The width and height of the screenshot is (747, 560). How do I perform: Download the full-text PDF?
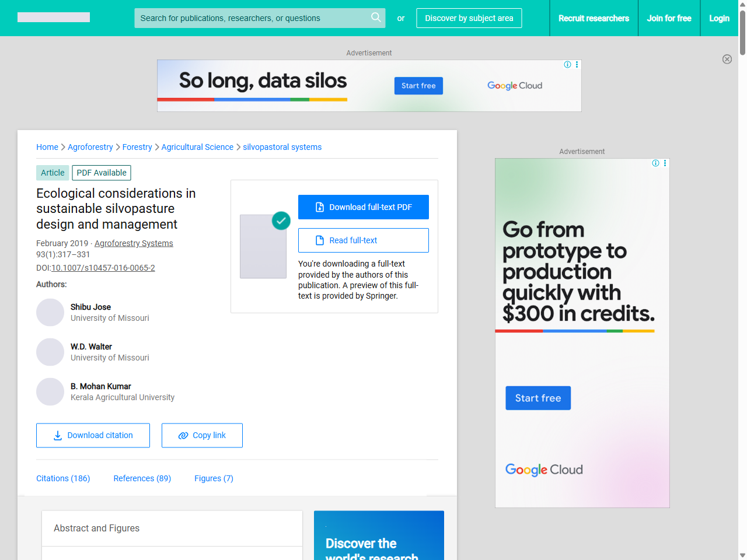[363, 207]
